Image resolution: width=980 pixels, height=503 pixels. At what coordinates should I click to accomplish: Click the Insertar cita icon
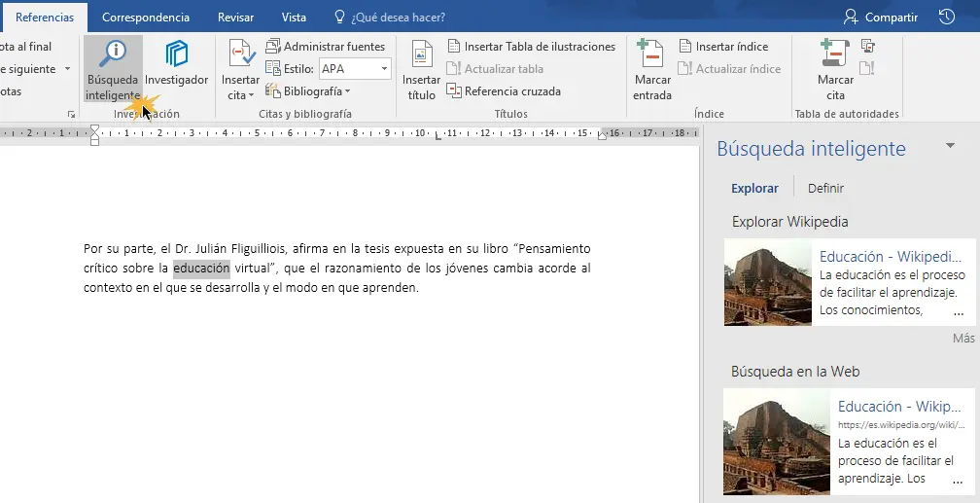(x=241, y=54)
